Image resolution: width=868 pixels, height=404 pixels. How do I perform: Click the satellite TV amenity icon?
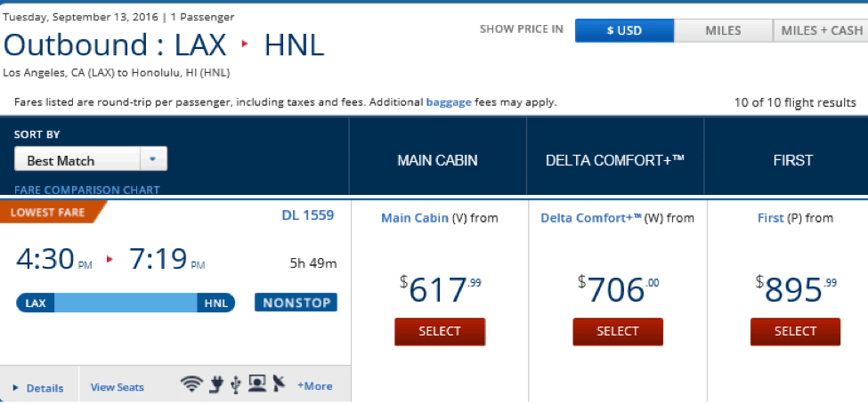point(279,384)
